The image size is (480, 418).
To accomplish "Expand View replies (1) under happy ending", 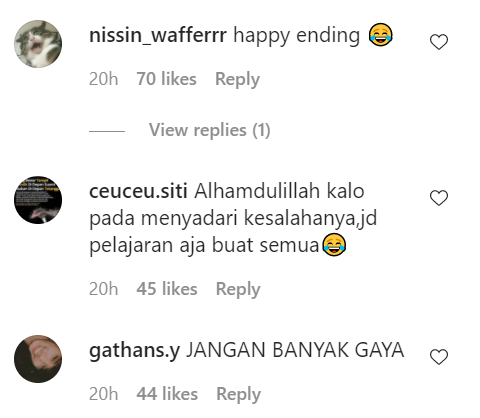I will pos(209,130).
